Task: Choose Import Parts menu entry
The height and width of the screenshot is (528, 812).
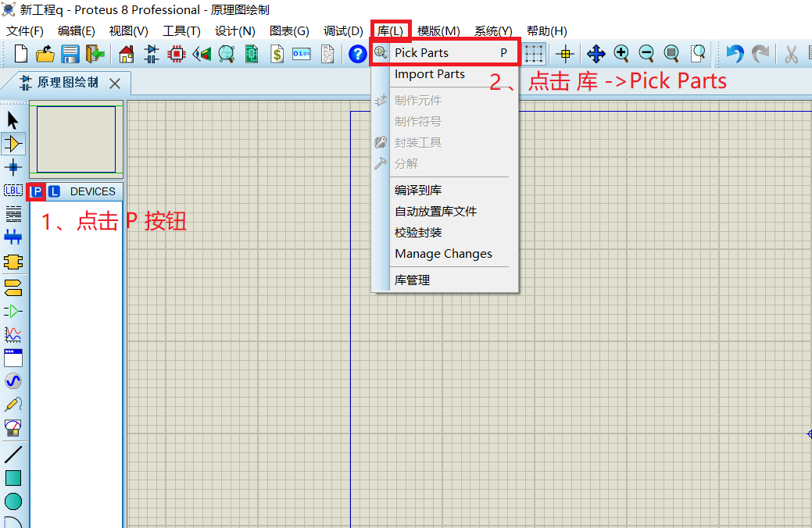Action: pyautogui.click(x=445, y=74)
